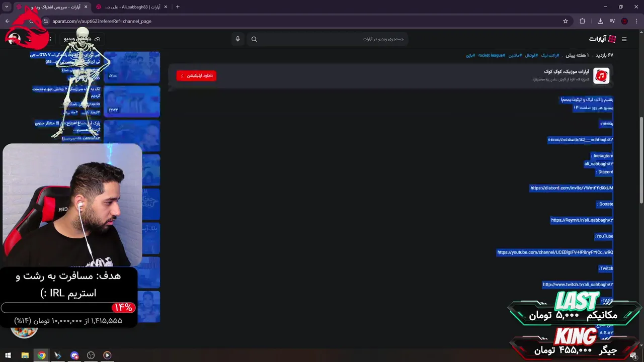View site information icon in address bar
This screenshot has width=644, height=362.
[46, 21]
